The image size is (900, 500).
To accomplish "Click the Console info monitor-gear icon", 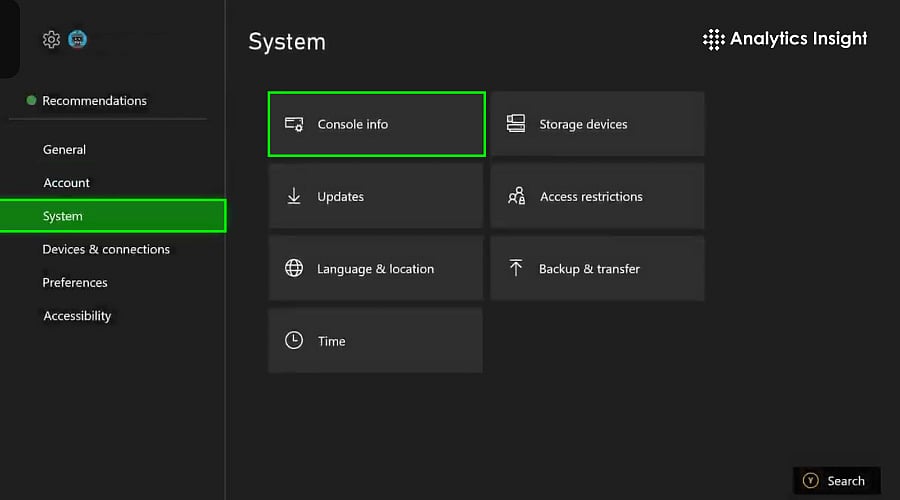I will (294, 125).
